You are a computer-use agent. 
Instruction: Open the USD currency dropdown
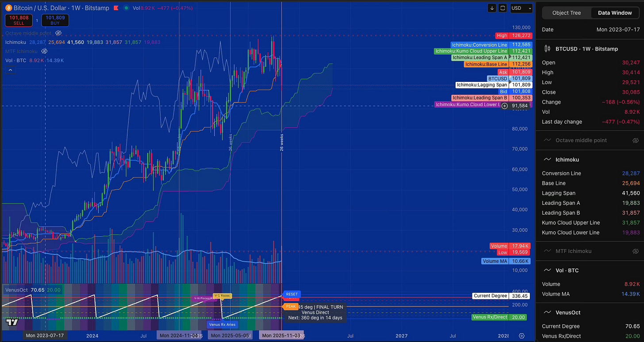[x=521, y=8]
